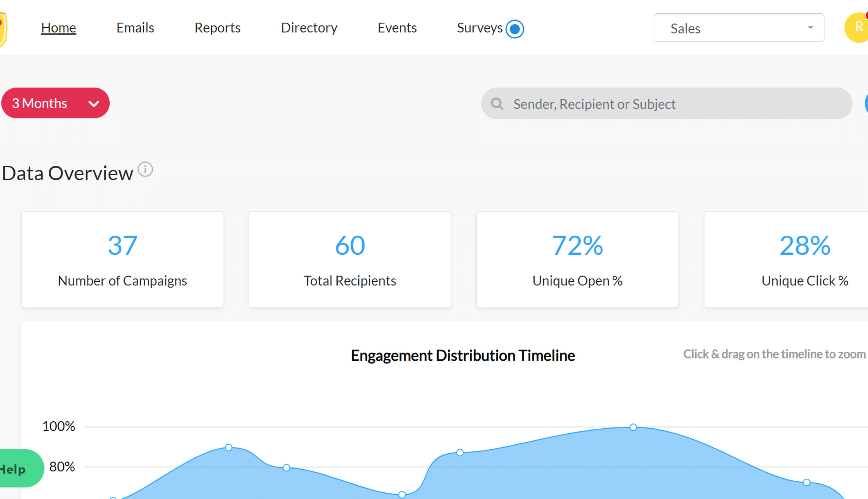Click the app logo at top left
The height and width of the screenshot is (499, 868).
(x=3, y=28)
